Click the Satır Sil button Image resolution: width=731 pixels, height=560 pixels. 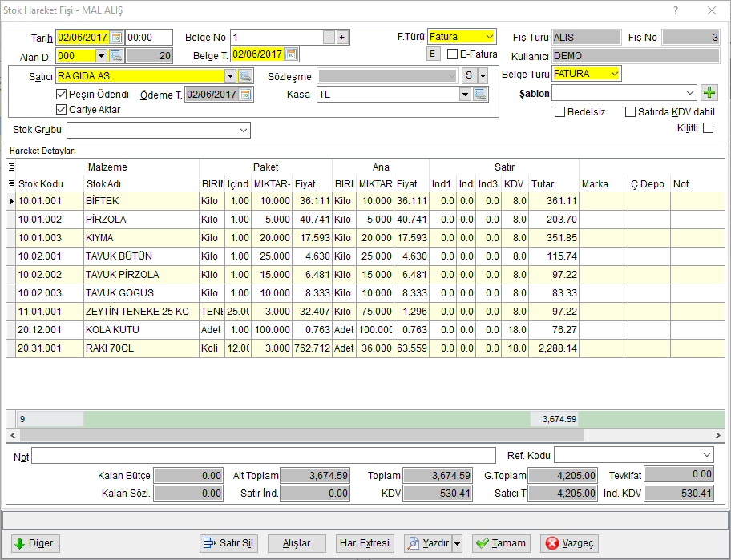229,543
